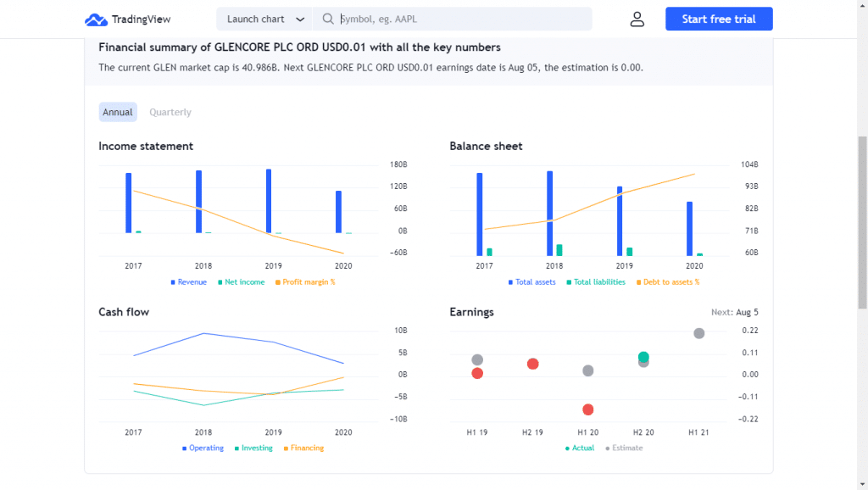Click the Estimate earnings legend item
868x490 pixels.
[x=624, y=448]
